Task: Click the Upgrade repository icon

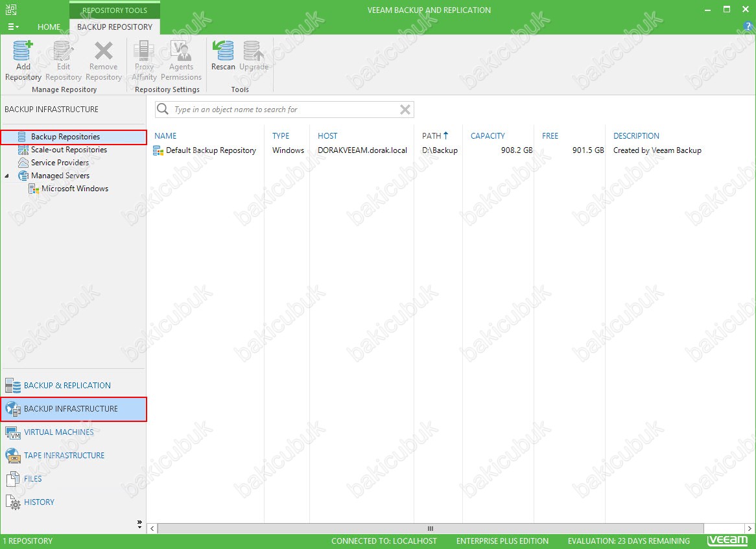Action: [x=254, y=51]
